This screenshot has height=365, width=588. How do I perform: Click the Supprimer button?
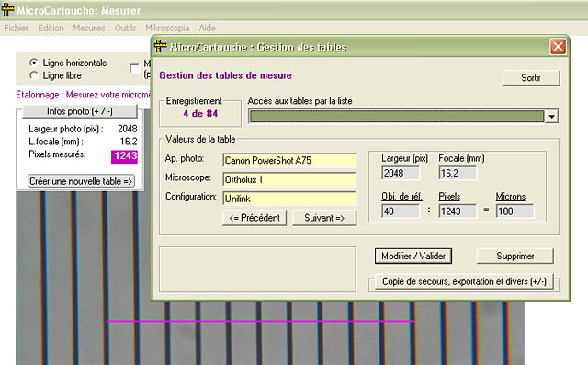click(514, 256)
